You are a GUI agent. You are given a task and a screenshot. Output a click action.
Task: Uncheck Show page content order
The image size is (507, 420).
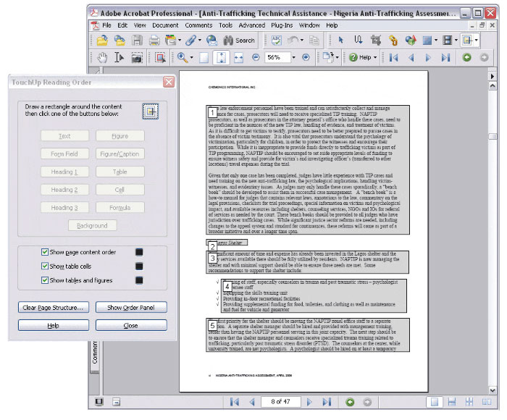pos(45,252)
